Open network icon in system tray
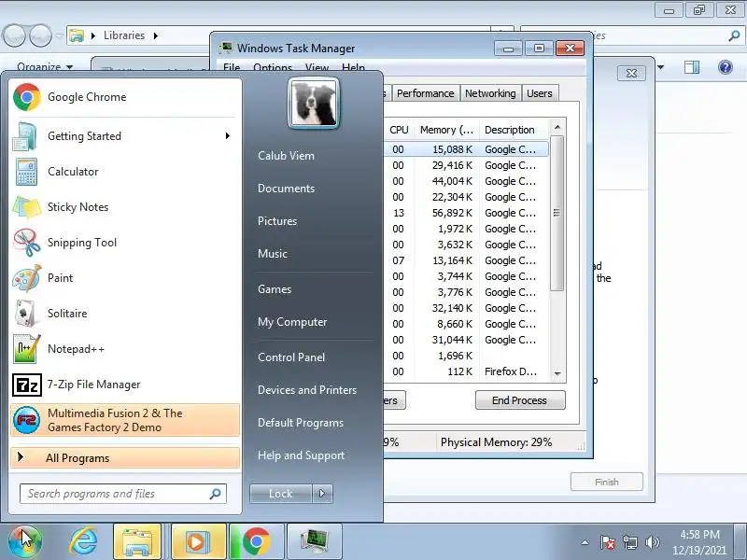This screenshot has width=747, height=560. pyautogui.click(x=629, y=542)
